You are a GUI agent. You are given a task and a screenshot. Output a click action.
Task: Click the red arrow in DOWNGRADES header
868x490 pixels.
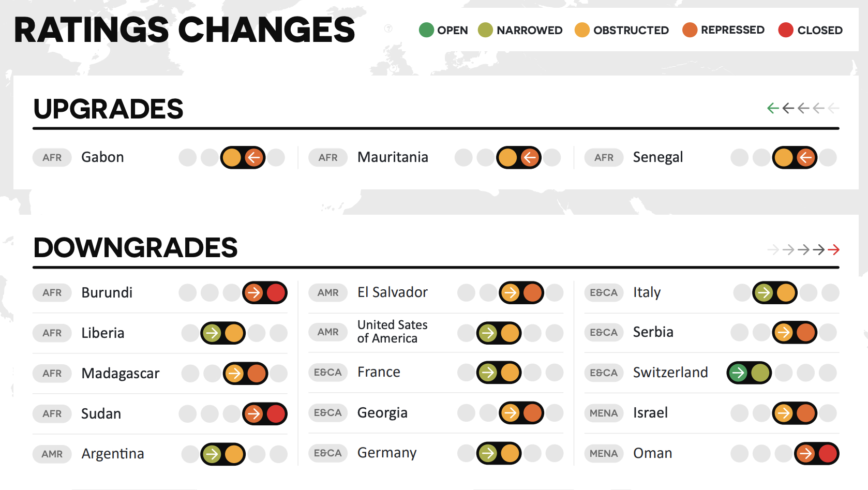pyautogui.click(x=833, y=250)
